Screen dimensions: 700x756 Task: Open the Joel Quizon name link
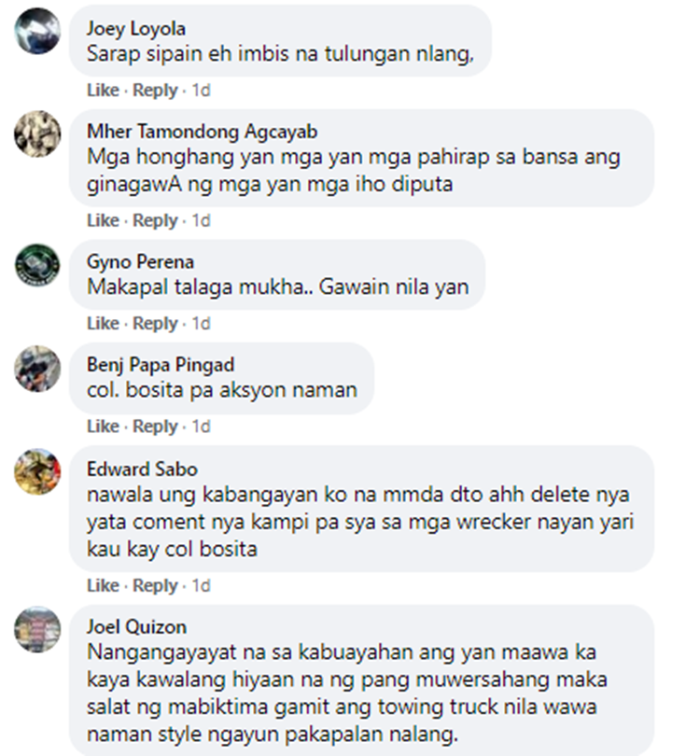pyautogui.click(x=136, y=627)
